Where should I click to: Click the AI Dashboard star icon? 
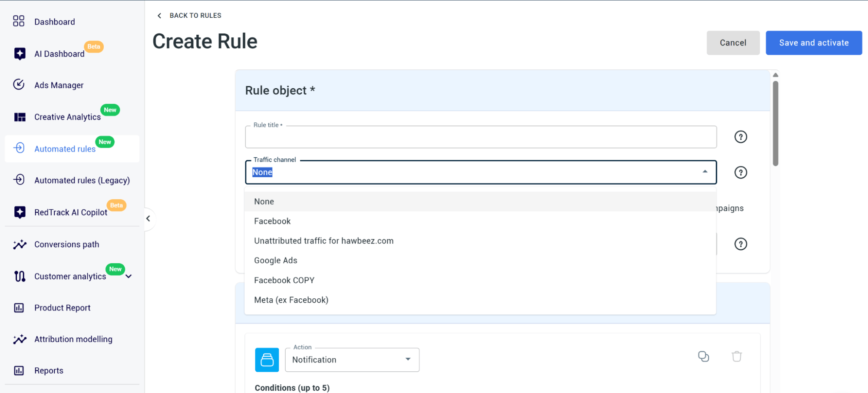click(20, 53)
